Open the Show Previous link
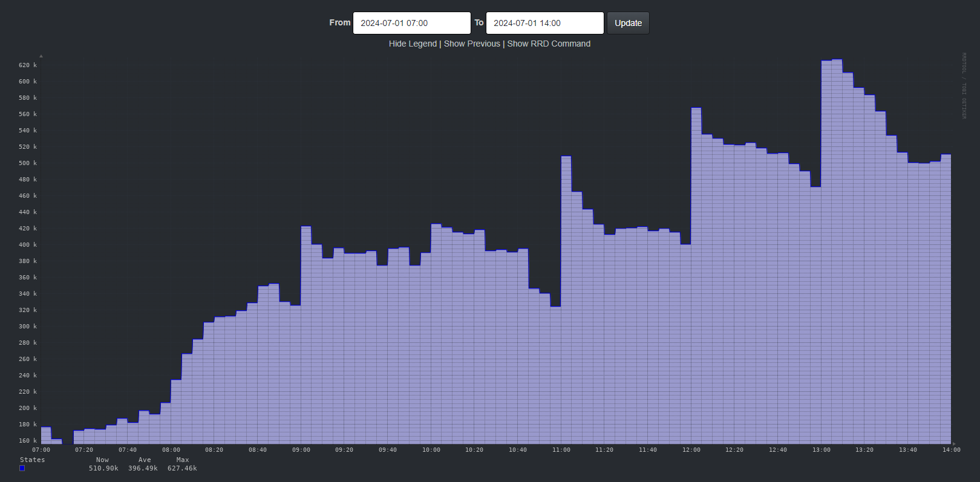 (x=472, y=44)
